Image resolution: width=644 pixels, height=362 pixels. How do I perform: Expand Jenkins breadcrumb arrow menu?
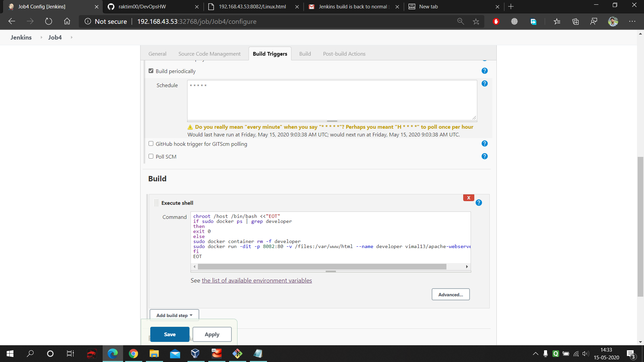point(41,37)
